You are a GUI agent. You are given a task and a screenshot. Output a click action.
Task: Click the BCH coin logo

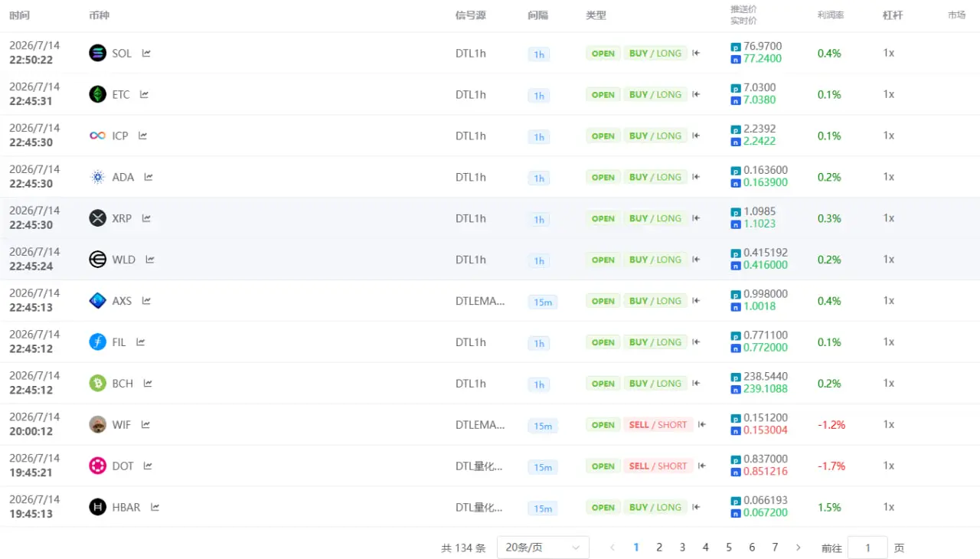97,384
